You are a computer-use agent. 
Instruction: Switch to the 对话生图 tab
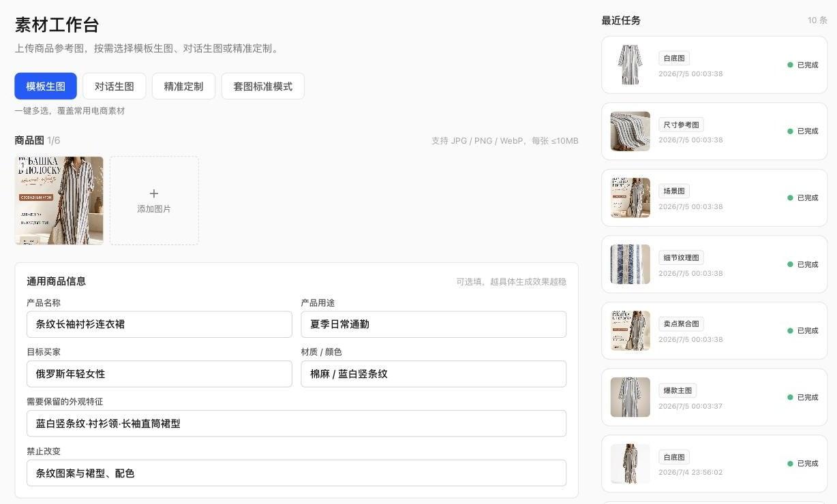click(x=115, y=86)
